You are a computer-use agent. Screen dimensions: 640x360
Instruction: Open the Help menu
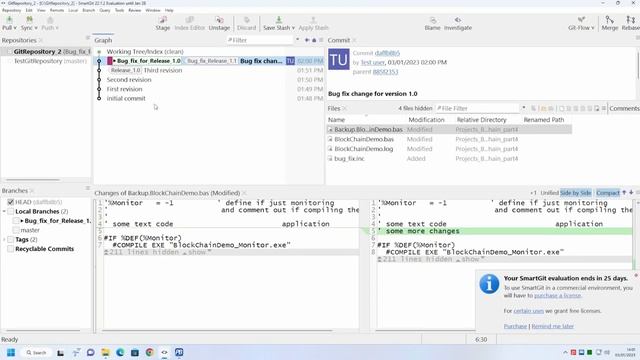tap(169, 10)
